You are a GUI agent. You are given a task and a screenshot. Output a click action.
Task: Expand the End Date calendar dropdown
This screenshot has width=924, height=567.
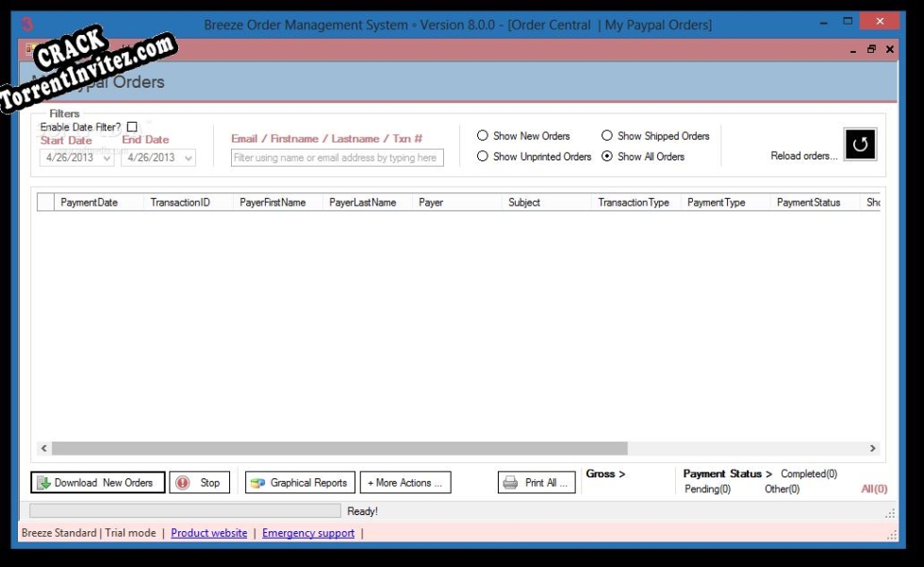pyautogui.click(x=187, y=157)
